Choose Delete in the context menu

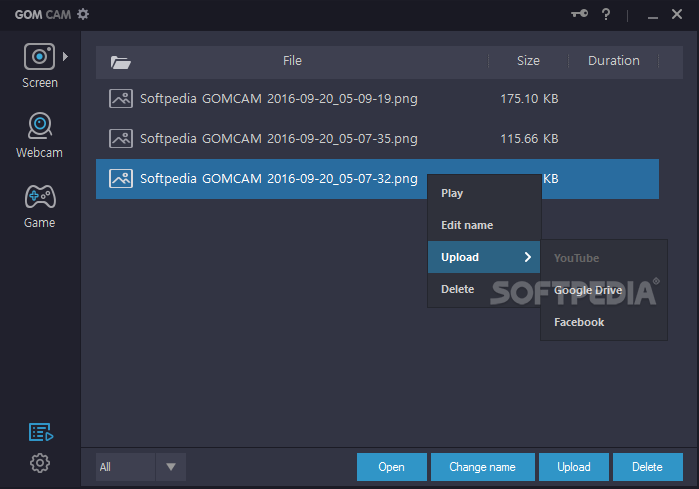pyautogui.click(x=484, y=289)
